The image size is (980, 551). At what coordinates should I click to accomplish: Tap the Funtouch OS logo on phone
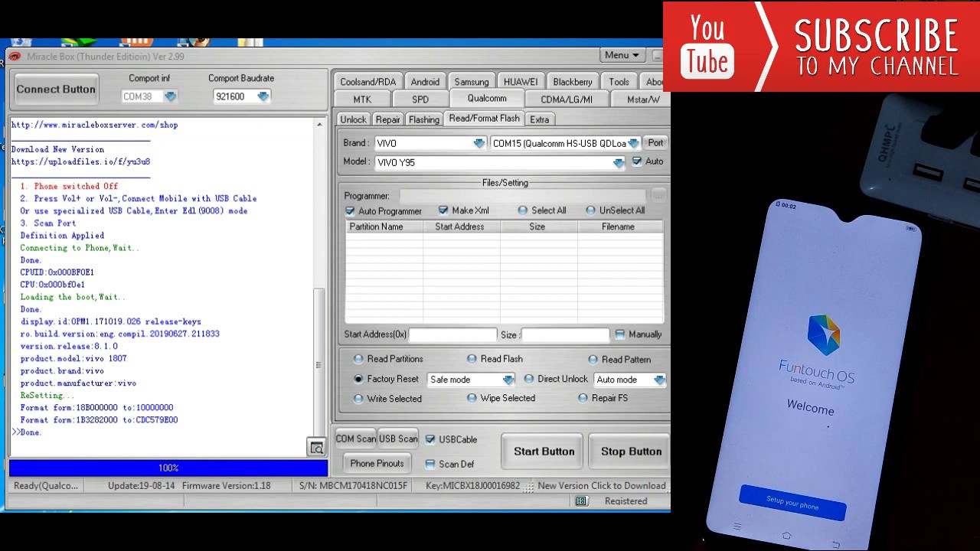(824, 334)
